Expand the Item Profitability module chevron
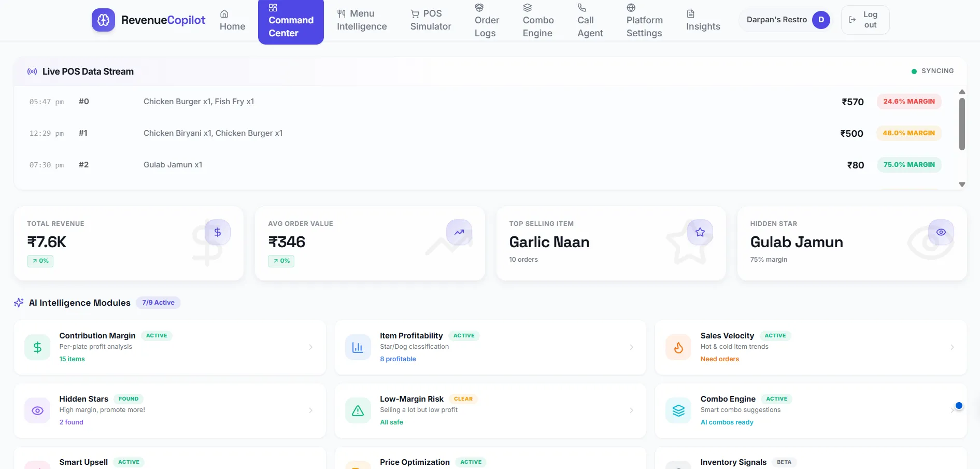The image size is (980, 469). (x=631, y=347)
